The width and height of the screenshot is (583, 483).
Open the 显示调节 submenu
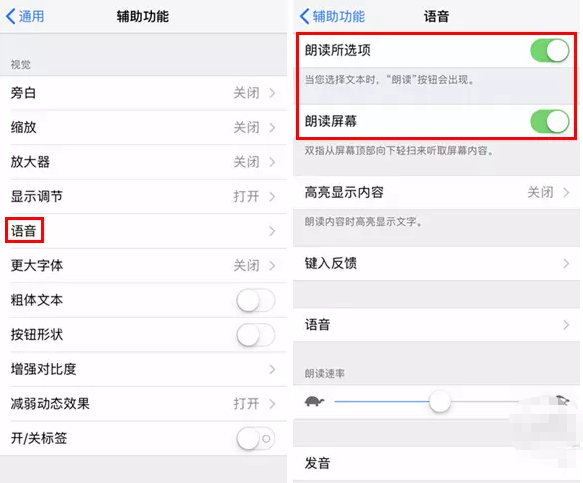click(x=144, y=197)
